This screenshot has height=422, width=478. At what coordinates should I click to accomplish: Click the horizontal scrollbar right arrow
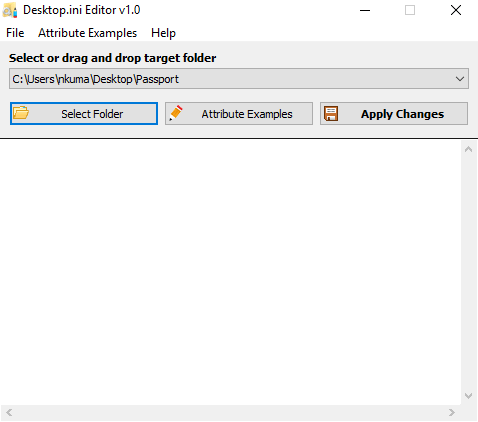[x=452, y=413]
